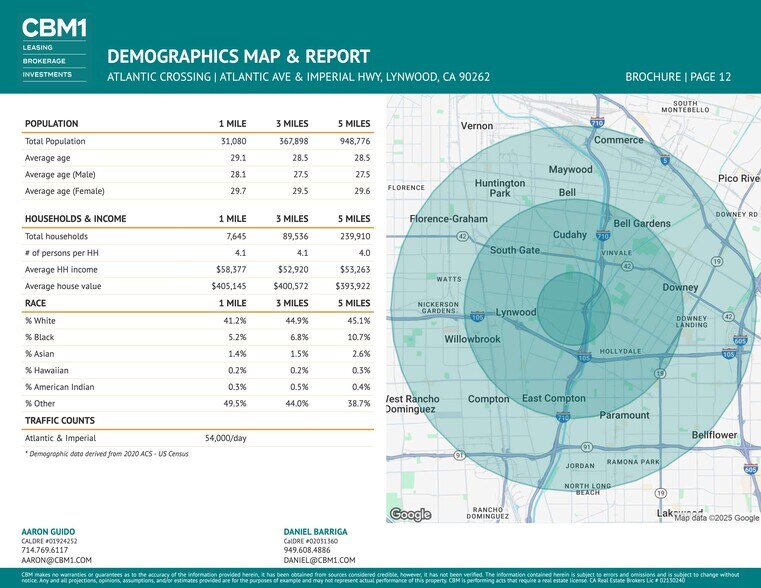This screenshot has width=761, height=588.
Task: Click the AARON@CBM1.COM email address
Action: 57,560
